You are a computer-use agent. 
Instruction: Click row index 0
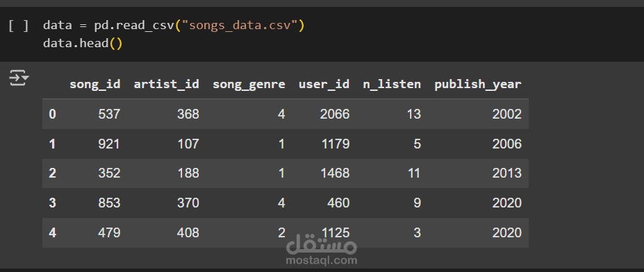click(52, 114)
